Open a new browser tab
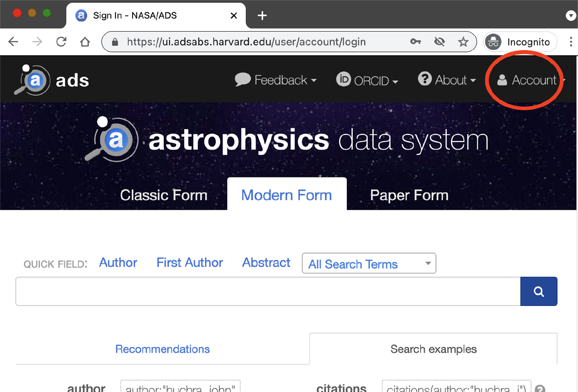This screenshot has width=578, height=392. tap(262, 16)
